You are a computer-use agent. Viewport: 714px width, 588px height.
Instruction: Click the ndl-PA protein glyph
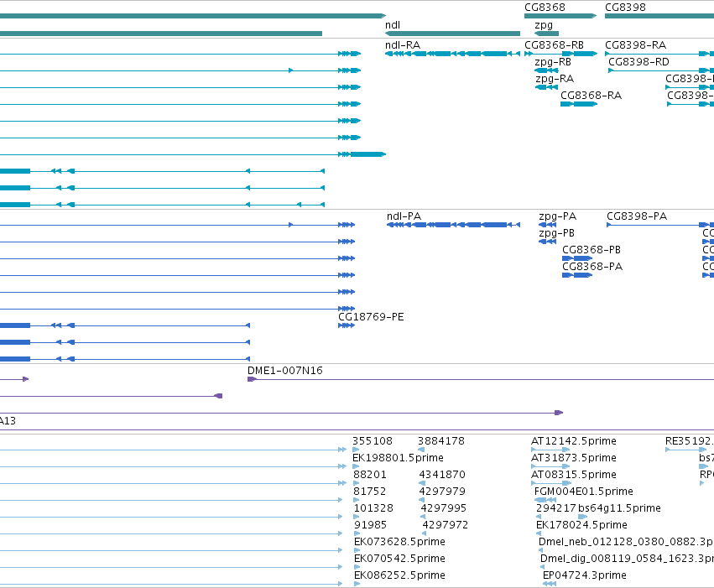click(x=453, y=225)
